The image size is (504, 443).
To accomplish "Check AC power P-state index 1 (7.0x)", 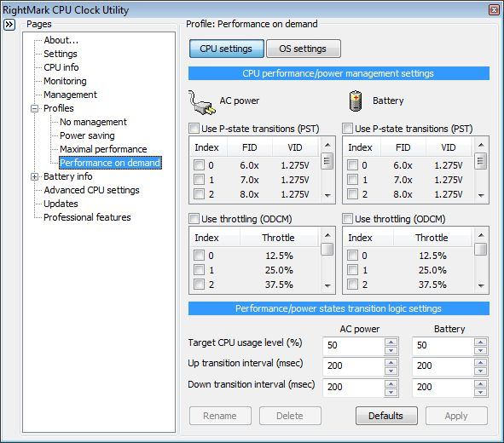I will [x=199, y=180].
